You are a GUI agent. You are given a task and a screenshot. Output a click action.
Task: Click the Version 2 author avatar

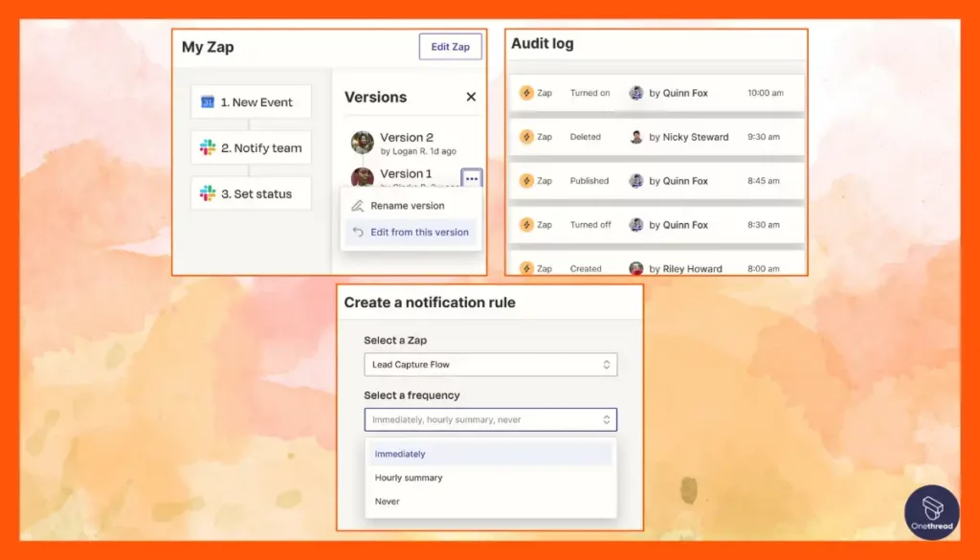point(363,144)
